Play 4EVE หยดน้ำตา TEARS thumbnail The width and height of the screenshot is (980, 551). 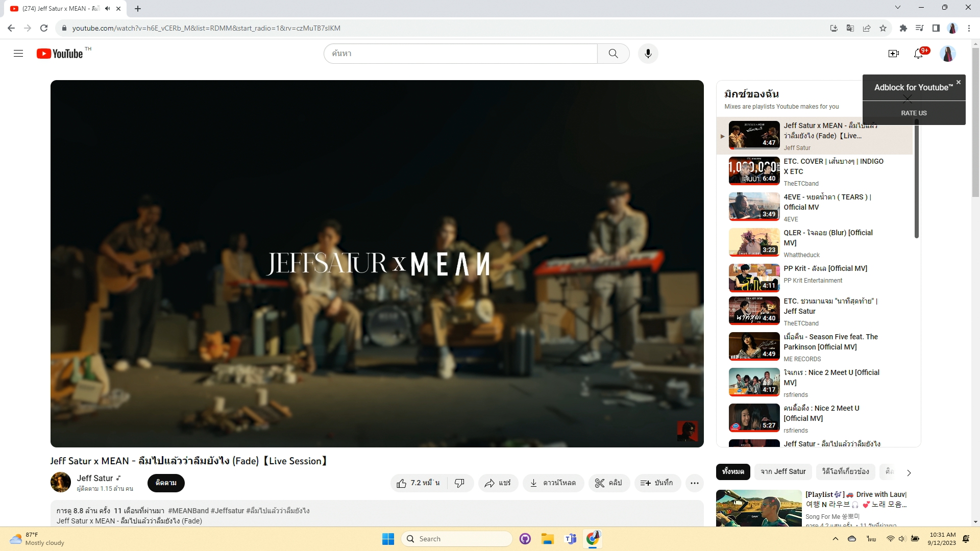pyautogui.click(x=754, y=206)
